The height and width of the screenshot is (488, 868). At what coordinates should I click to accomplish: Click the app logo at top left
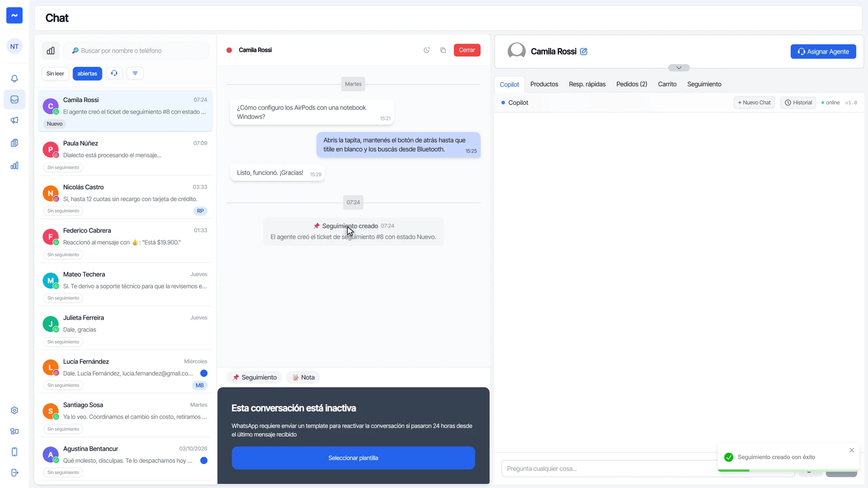tap(14, 15)
